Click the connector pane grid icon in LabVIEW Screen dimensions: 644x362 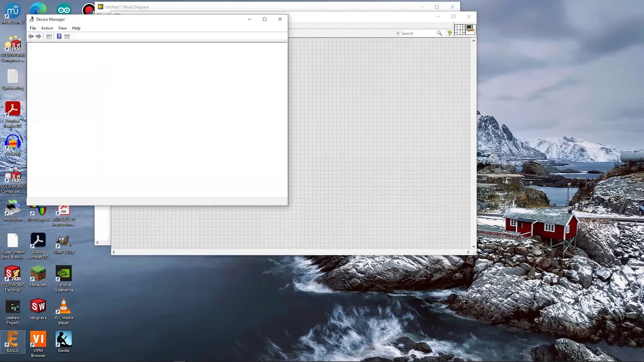pos(459,30)
